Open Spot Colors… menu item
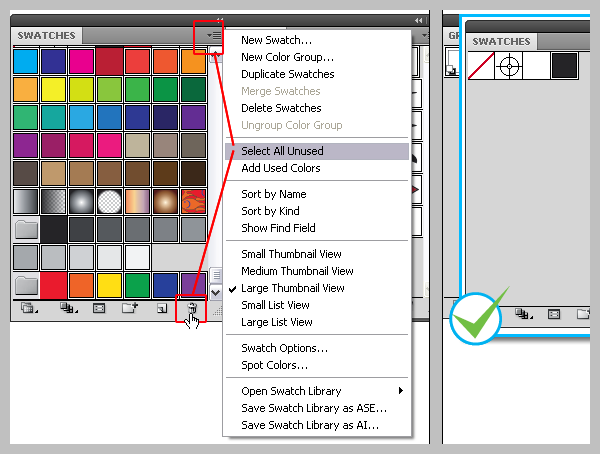The image size is (600, 454). tap(274, 365)
